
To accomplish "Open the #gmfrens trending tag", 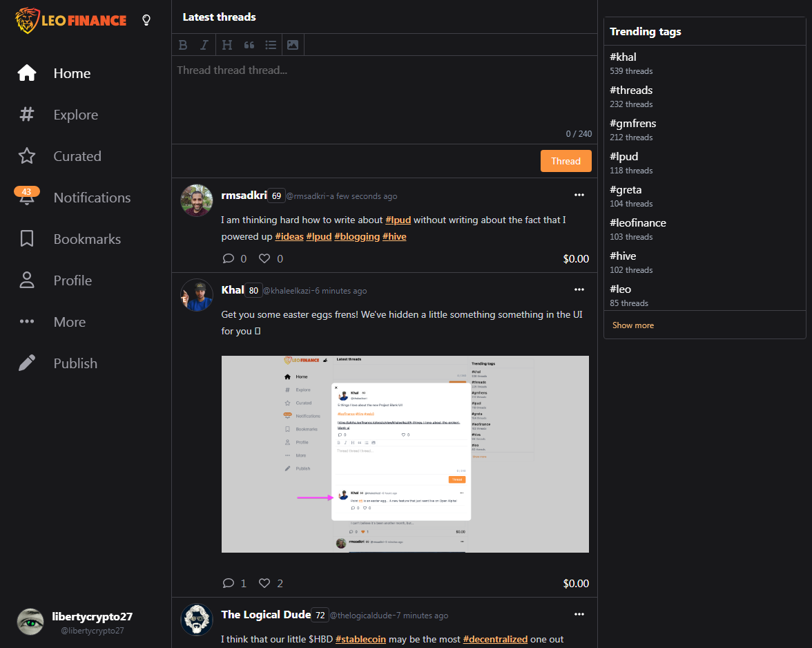I will coord(632,123).
